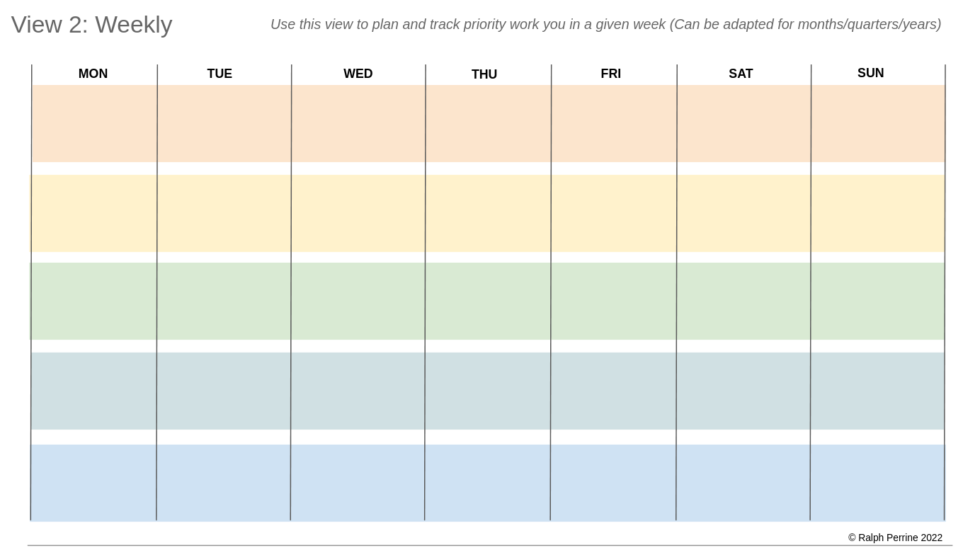Select the yellow cell under WED
Viewport: 980px width, 551px height.
point(358,213)
